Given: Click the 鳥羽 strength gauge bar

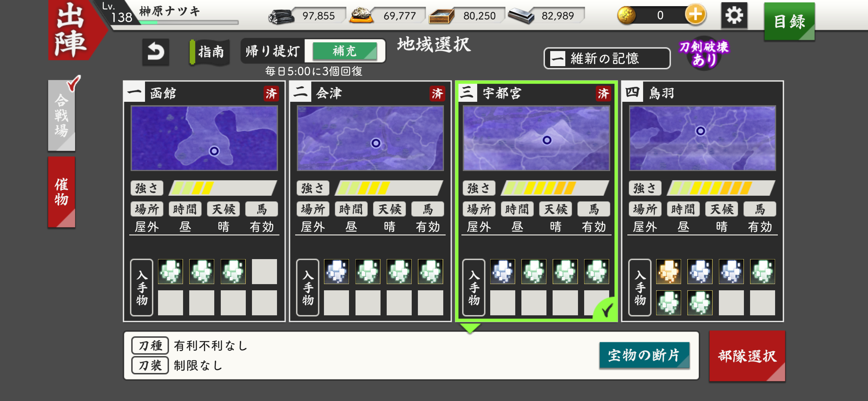Looking at the screenshot, I should pyautogui.click(x=721, y=188).
